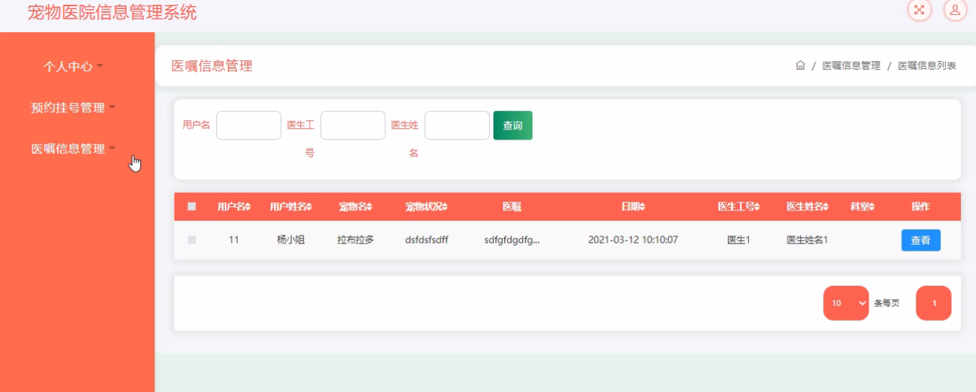Click the 医嘱信息管理 page heading
The width and height of the screenshot is (976, 392).
pos(212,66)
